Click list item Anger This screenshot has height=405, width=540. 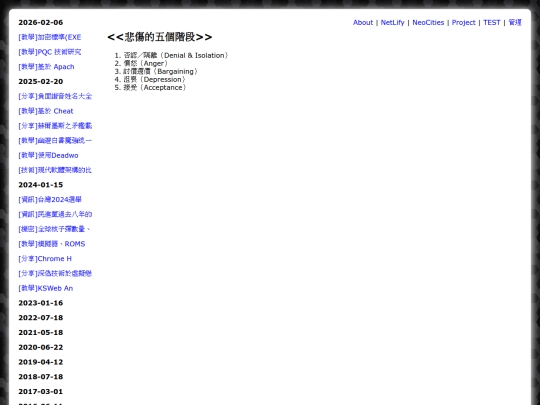tap(146, 63)
